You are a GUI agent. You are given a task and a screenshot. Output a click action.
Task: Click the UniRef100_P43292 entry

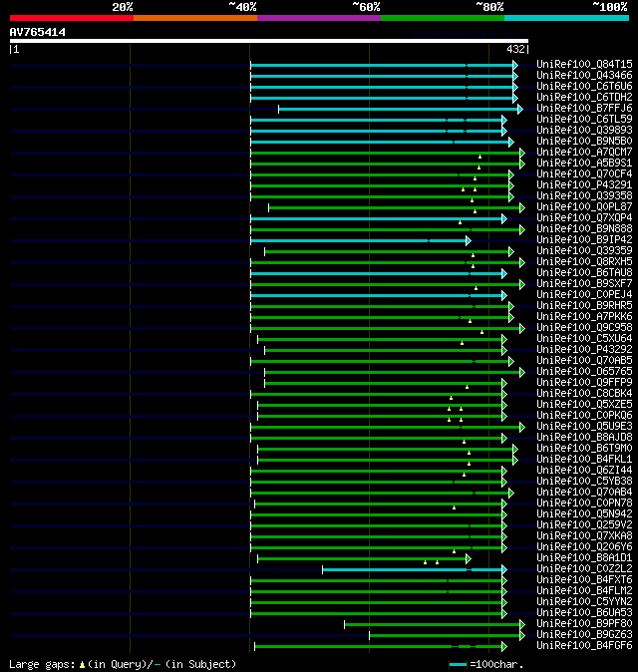coord(584,350)
